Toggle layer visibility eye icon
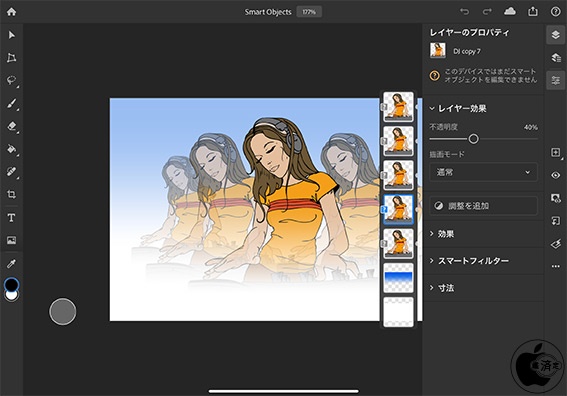Viewport: 567px width, 396px height. (555, 175)
